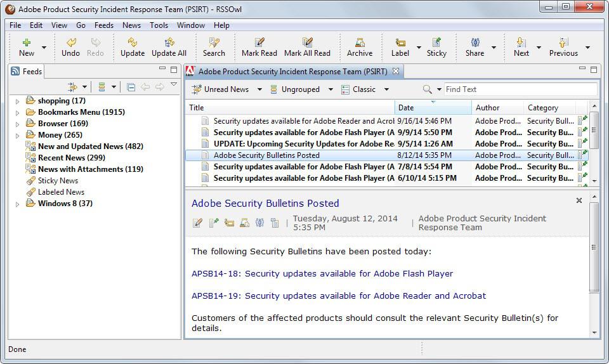Image resolution: width=609 pixels, height=364 pixels.
Task: Click the Undo toolbar icon
Action: [70, 42]
